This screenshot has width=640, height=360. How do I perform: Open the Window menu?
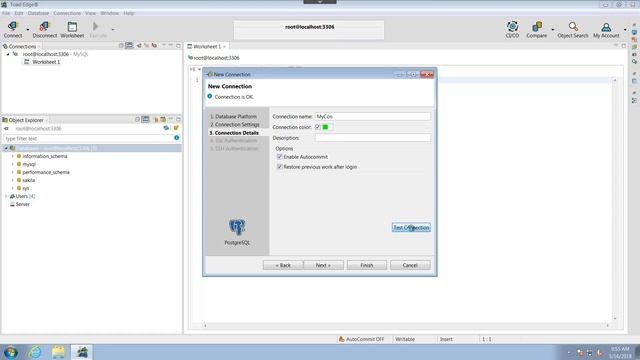pos(110,13)
